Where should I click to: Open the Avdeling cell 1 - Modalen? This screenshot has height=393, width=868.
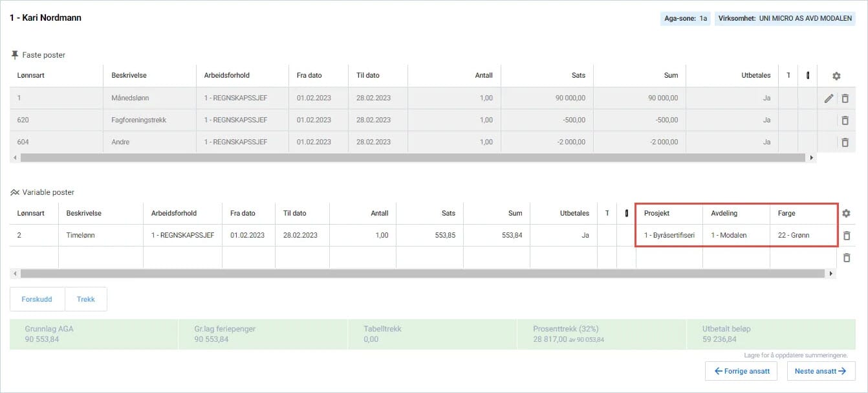coord(736,235)
